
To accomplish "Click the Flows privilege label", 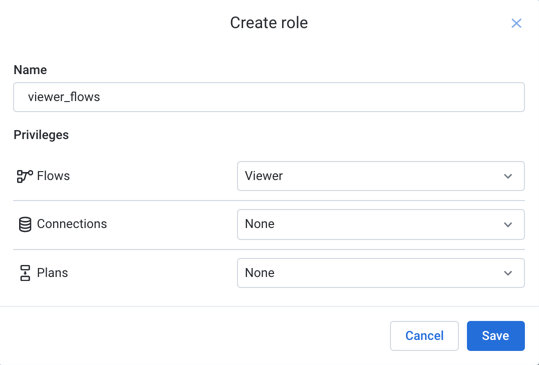I will tap(53, 176).
